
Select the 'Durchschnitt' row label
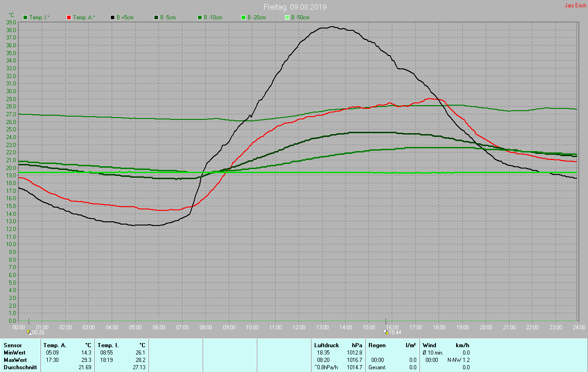point(20,367)
